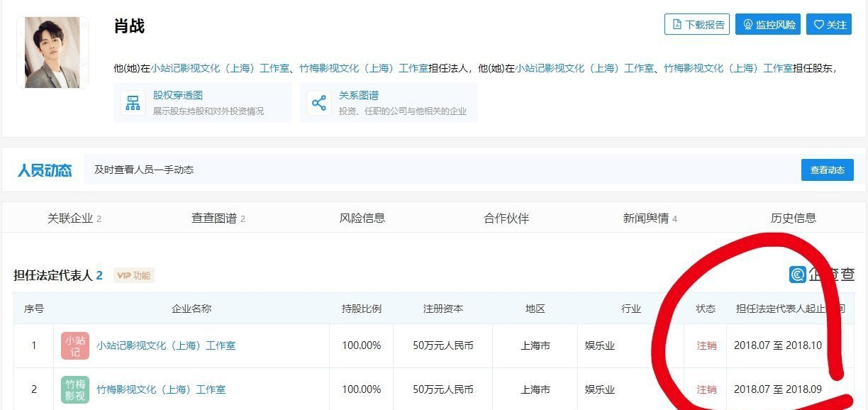Viewport: 868px width, 410px height.
Task: Click the 企查查 watermark logo
Action: pos(822,275)
